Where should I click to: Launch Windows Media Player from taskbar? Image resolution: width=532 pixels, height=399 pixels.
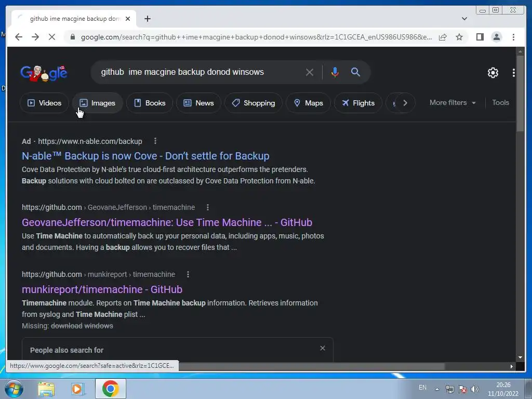78,389
